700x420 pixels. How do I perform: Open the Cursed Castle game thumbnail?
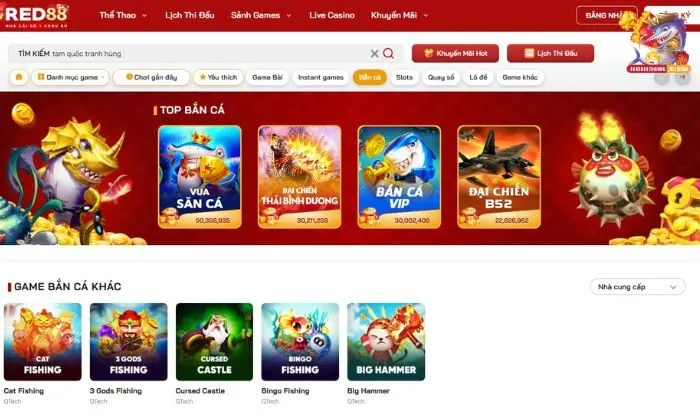(x=214, y=342)
